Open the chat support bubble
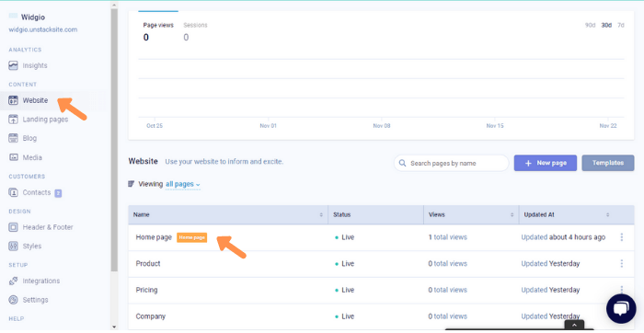The image size is (644, 333). click(621, 308)
